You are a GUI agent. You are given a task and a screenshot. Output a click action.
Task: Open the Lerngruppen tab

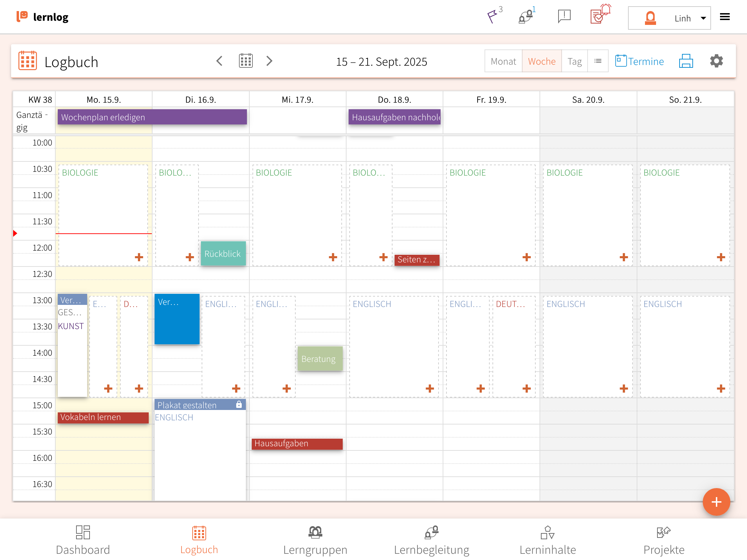[x=315, y=540]
